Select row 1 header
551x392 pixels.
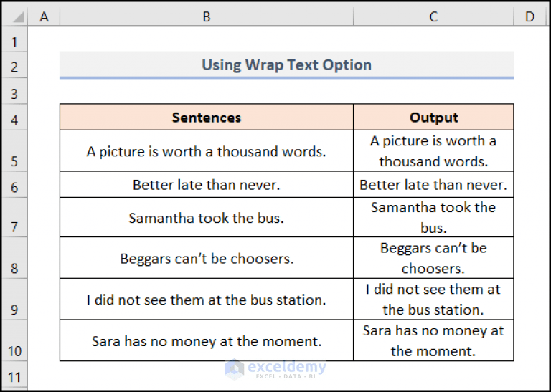[x=14, y=39]
